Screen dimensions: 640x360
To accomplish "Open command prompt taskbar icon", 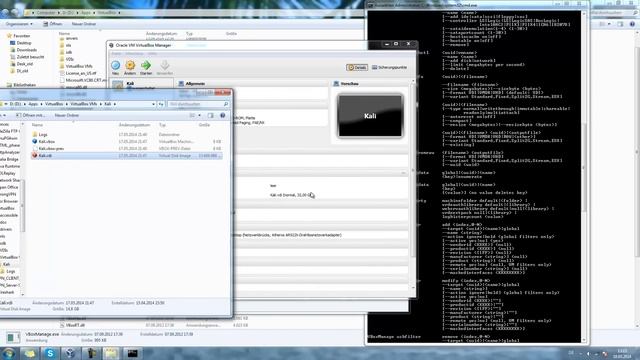I will [x=132, y=353].
